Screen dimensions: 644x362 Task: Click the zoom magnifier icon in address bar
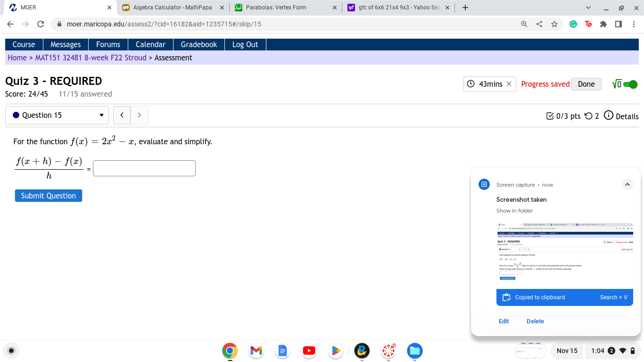(524, 24)
